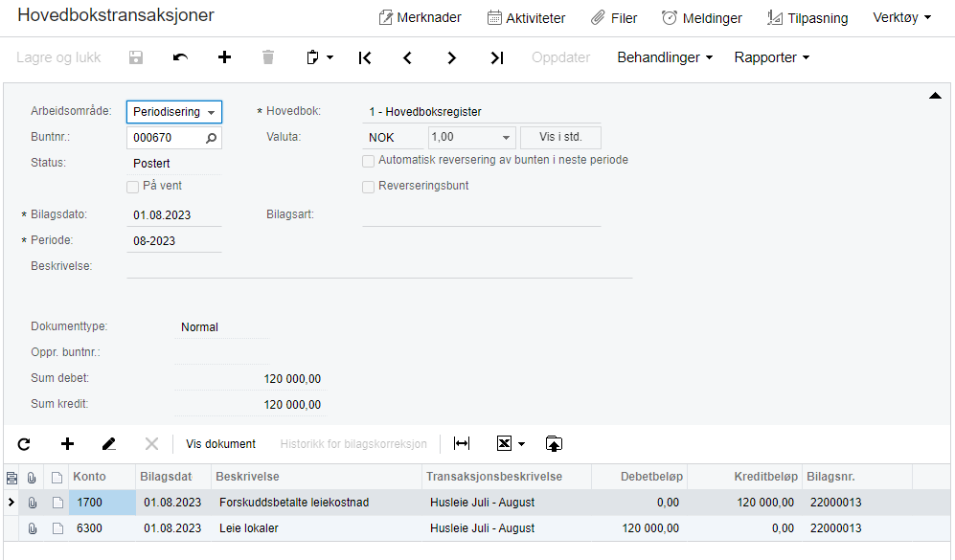Image resolution: width=955 pixels, height=560 pixels.
Task: Go to the first record
Action: [364, 57]
